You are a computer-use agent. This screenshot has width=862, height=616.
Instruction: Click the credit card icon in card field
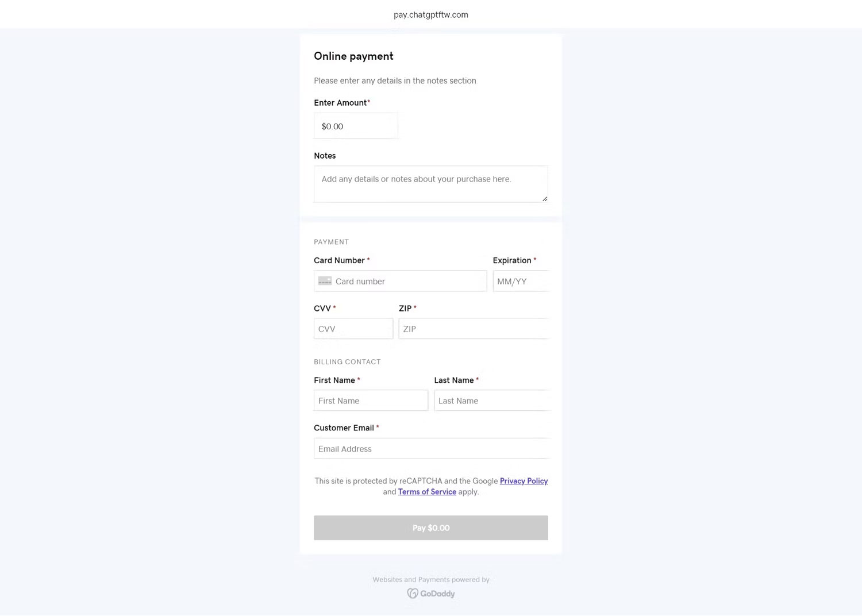coord(325,281)
